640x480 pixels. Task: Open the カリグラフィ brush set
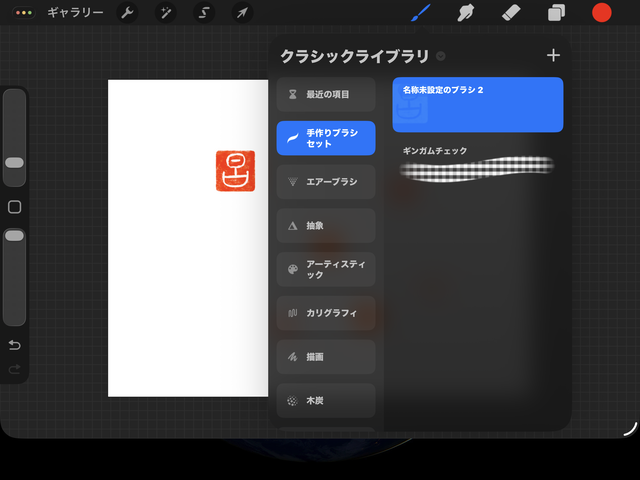(326, 313)
